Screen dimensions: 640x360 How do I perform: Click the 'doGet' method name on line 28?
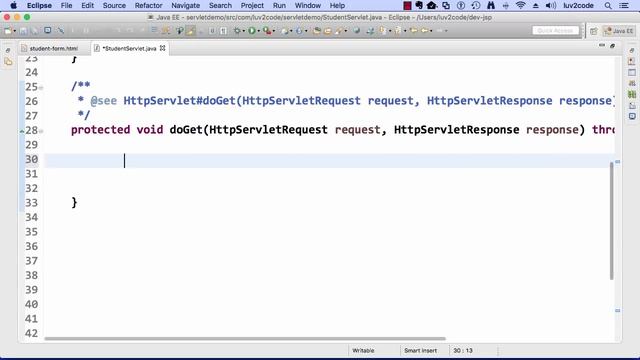pyautogui.click(x=186, y=130)
